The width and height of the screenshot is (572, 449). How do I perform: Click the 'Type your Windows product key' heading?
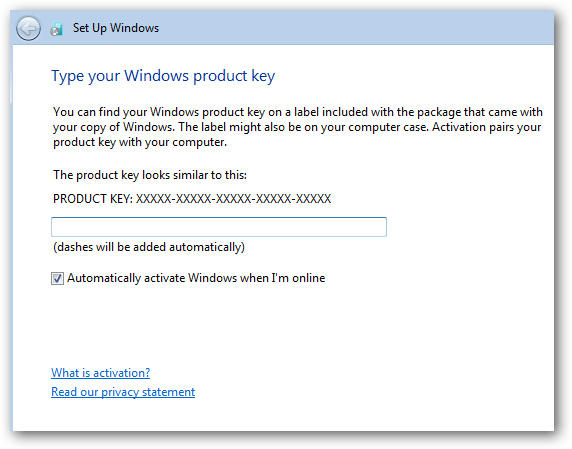coord(163,76)
